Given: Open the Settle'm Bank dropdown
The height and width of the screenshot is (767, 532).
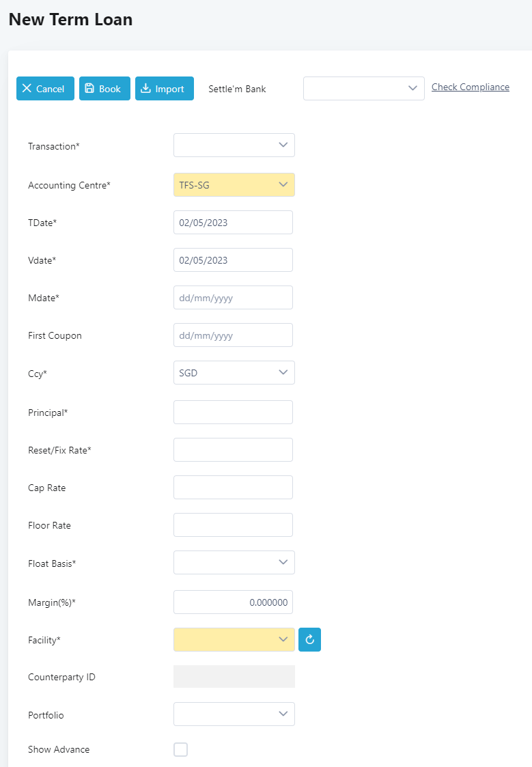Looking at the screenshot, I should pos(363,89).
